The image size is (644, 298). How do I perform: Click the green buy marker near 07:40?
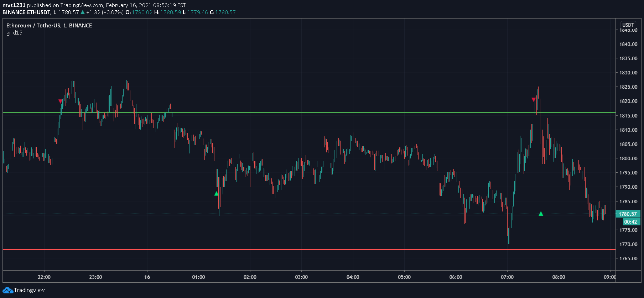pyautogui.click(x=541, y=214)
